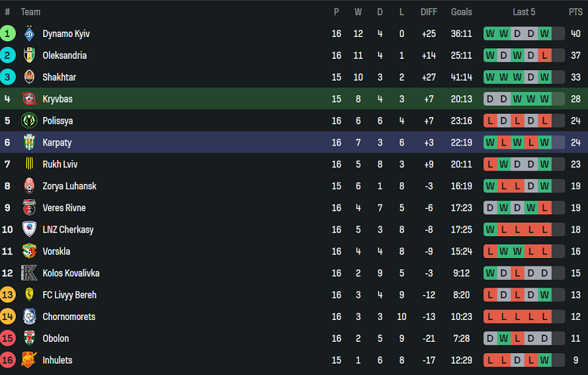Click the Dynamo Kyiv club crest

click(29, 34)
